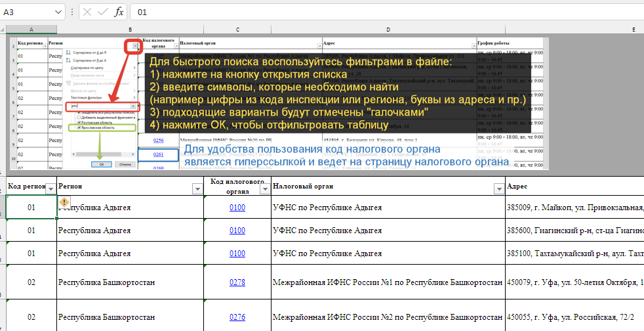Screen dimensions: 644x331
Task: Click the formula bar containing 01
Action: [x=387, y=12]
